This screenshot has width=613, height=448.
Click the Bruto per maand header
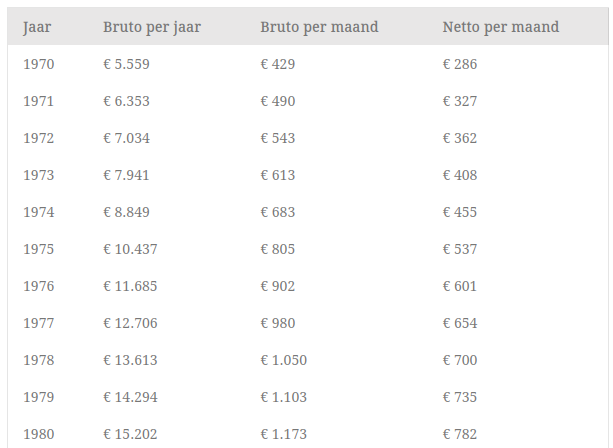(x=319, y=27)
